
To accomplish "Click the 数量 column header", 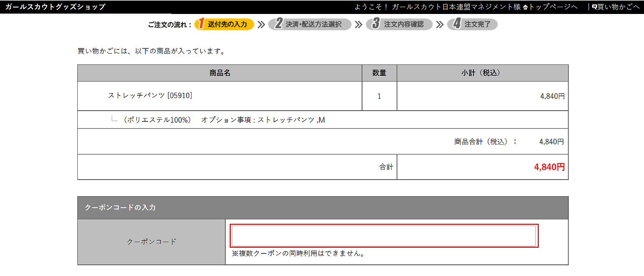I will (x=379, y=73).
